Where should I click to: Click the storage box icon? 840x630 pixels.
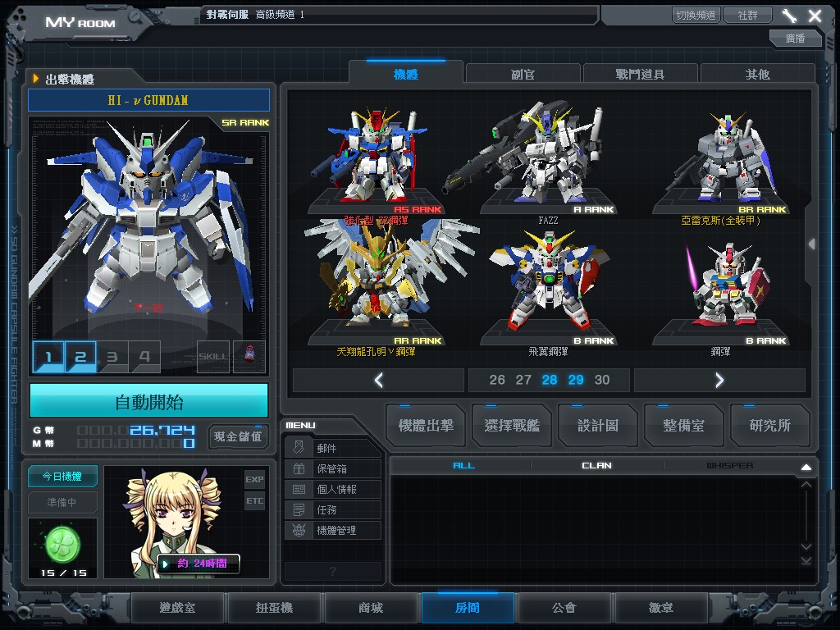pyautogui.click(x=299, y=468)
